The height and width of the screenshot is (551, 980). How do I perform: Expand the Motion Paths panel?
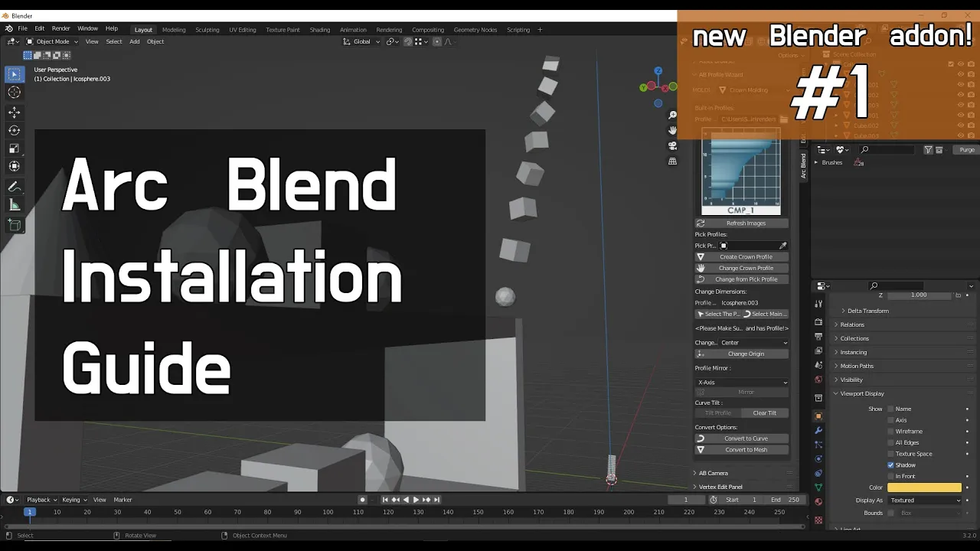pos(856,366)
